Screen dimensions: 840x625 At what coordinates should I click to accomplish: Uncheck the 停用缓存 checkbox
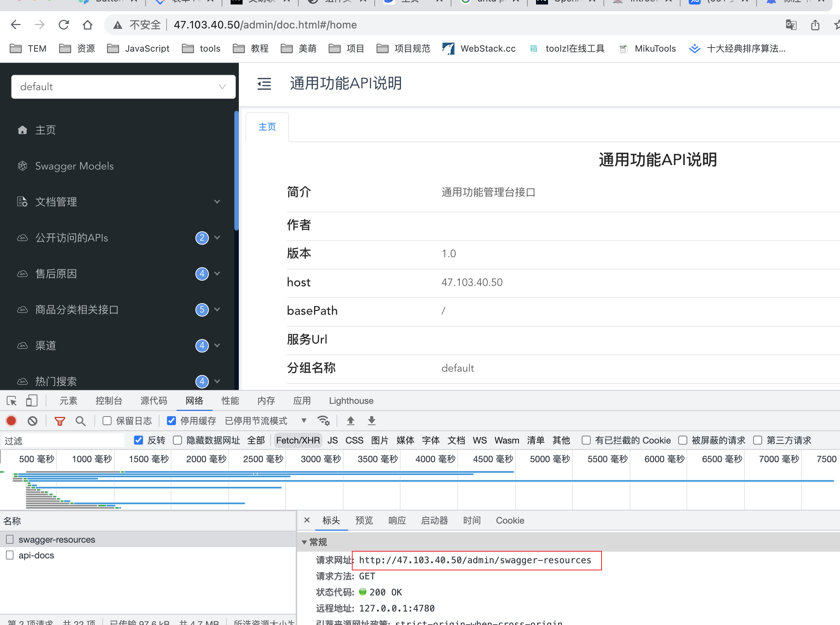point(171,421)
